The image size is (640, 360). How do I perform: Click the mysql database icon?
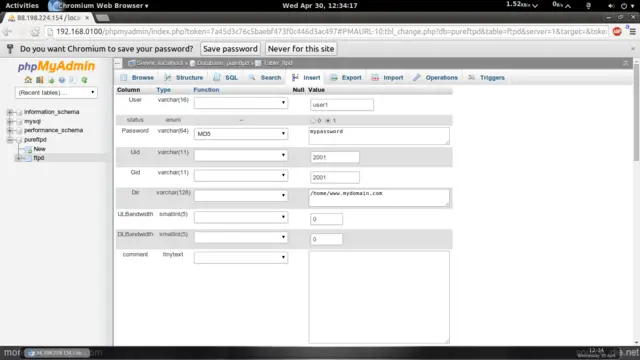[x=19, y=121]
